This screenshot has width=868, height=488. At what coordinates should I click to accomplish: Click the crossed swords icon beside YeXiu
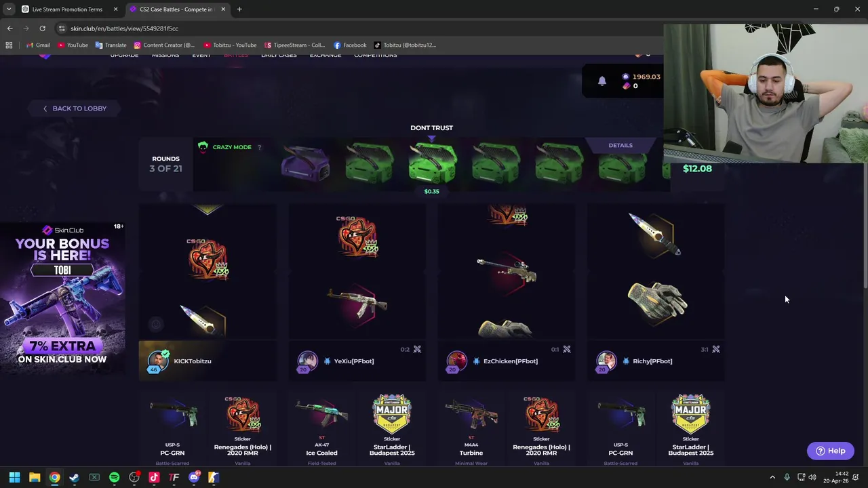coord(417,349)
